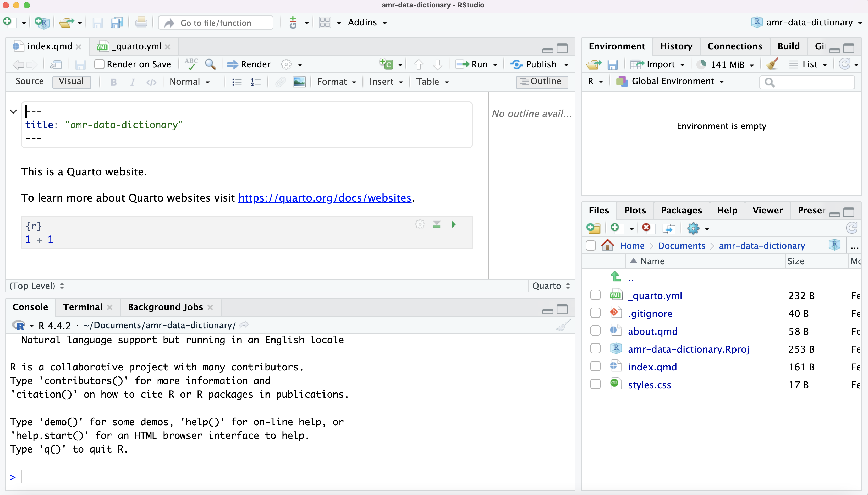Open the Insert dropdown menu

(x=386, y=82)
